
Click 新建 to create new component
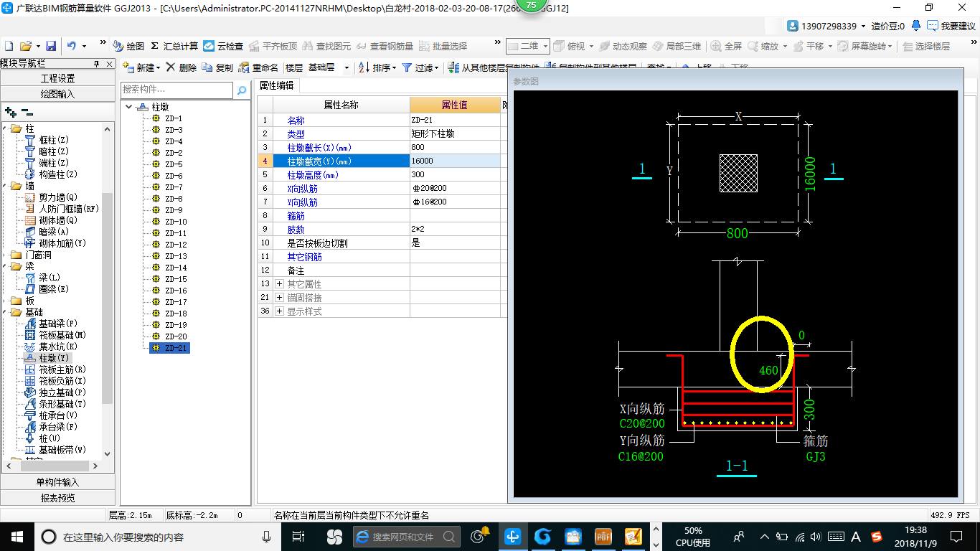[x=141, y=67]
